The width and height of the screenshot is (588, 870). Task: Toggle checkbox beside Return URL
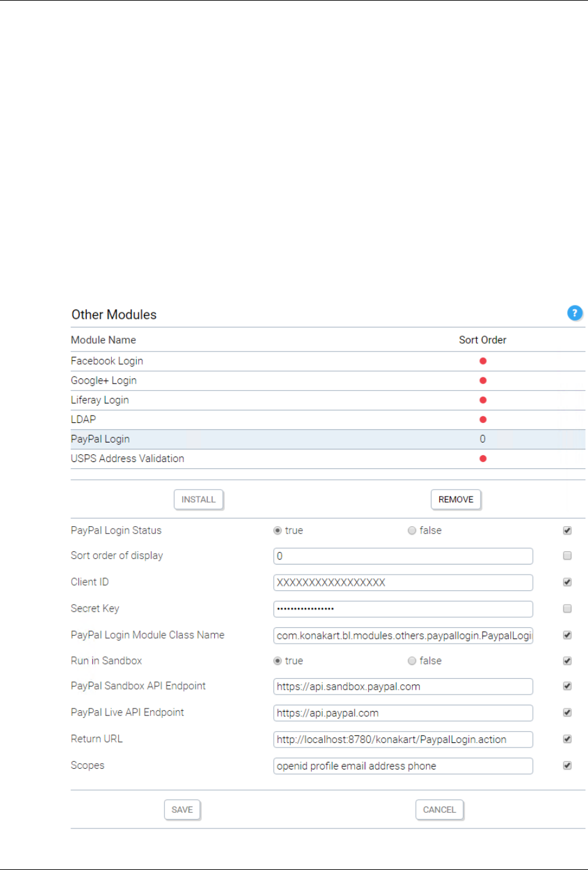click(x=567, y=739)
